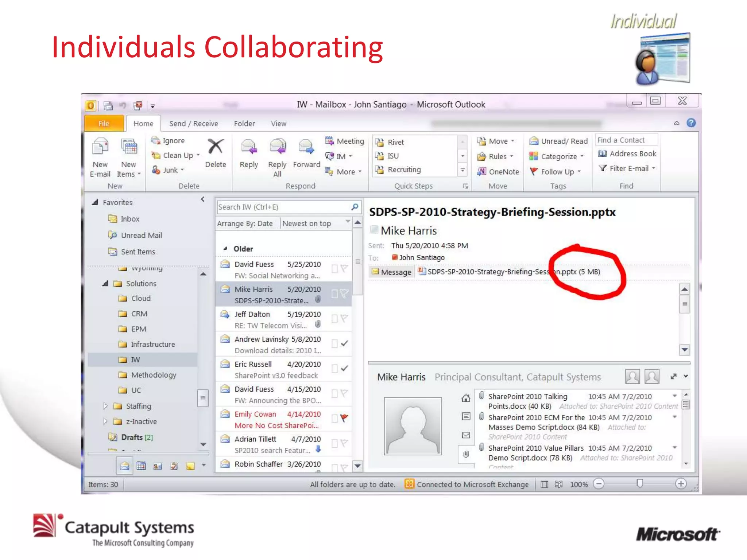The height and width of the screenshot is (560, 747).
Task: Switch to Mail view in navigation bar
Action: (124, 466)
